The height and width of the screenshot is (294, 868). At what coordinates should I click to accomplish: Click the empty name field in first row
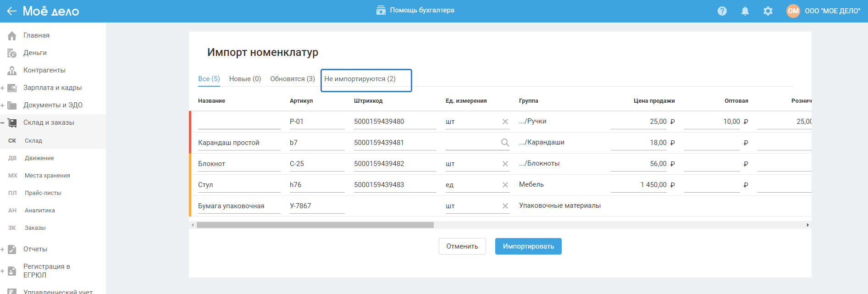[239, 122]
